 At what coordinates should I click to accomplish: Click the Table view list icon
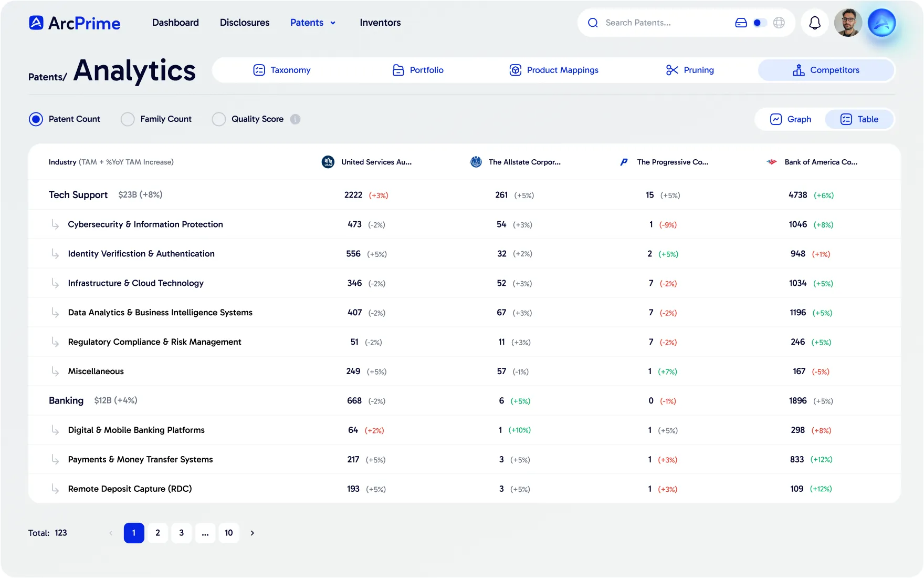(x=846, y=119)
